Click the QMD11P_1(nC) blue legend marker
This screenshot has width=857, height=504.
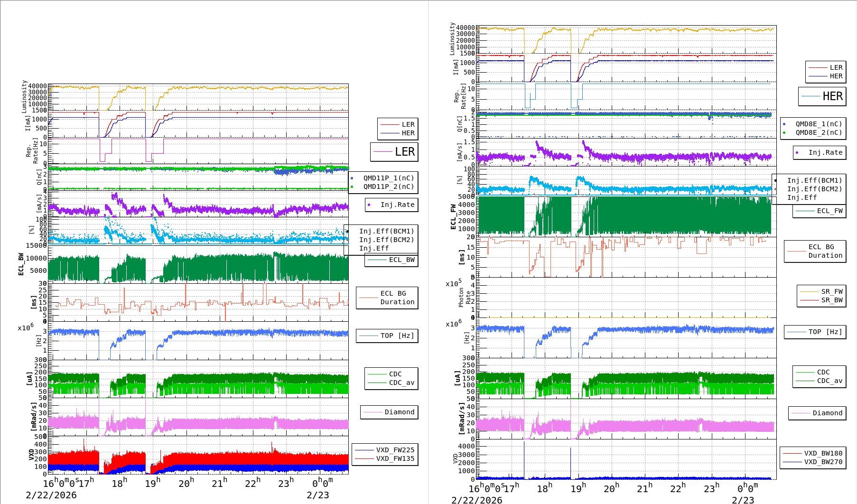pos(352,178)
